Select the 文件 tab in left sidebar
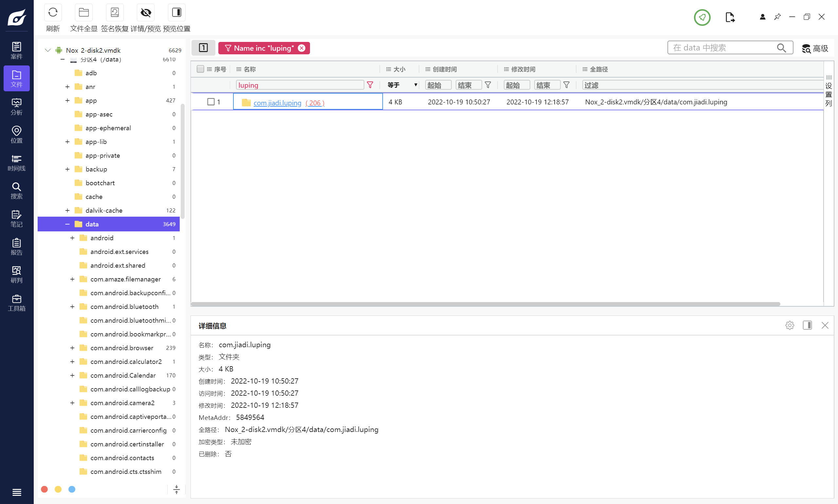Viewport: 838px width, 504px height. coord(16,79)
